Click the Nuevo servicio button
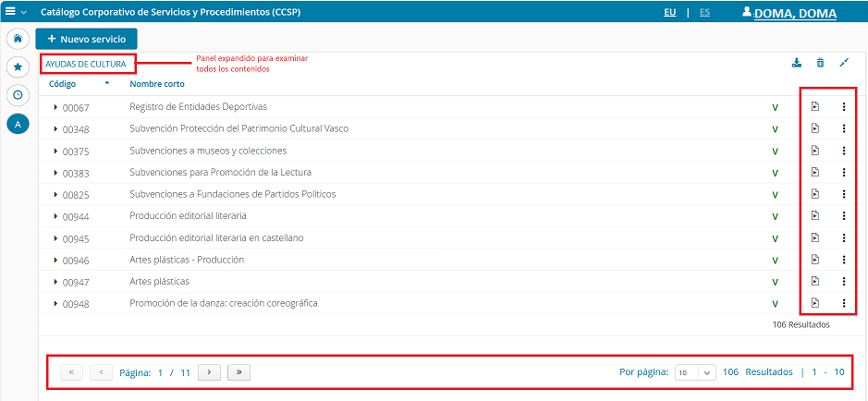 point(87,40)
